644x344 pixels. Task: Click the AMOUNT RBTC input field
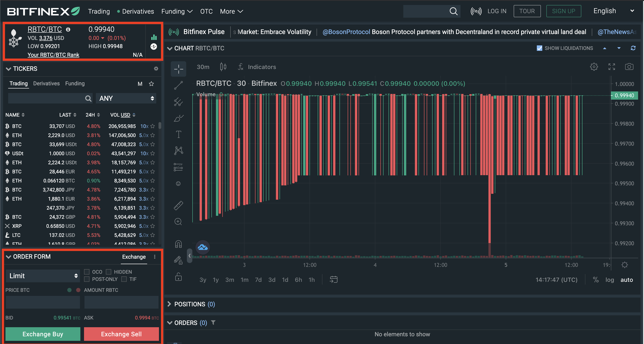pyautogui.click(x=121, y=302)
